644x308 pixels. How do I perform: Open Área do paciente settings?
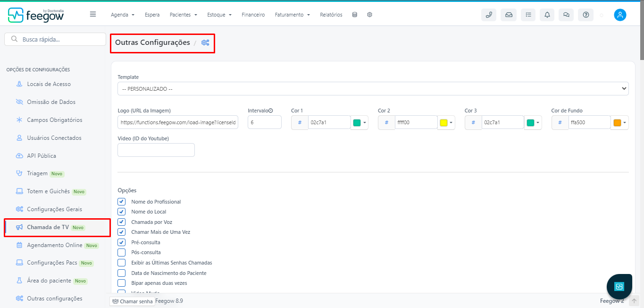click(49, 281)
